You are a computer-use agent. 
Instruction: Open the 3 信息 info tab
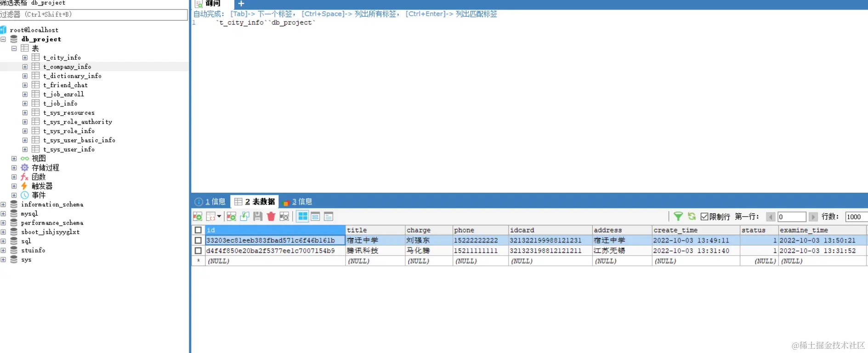coord(297,202)
